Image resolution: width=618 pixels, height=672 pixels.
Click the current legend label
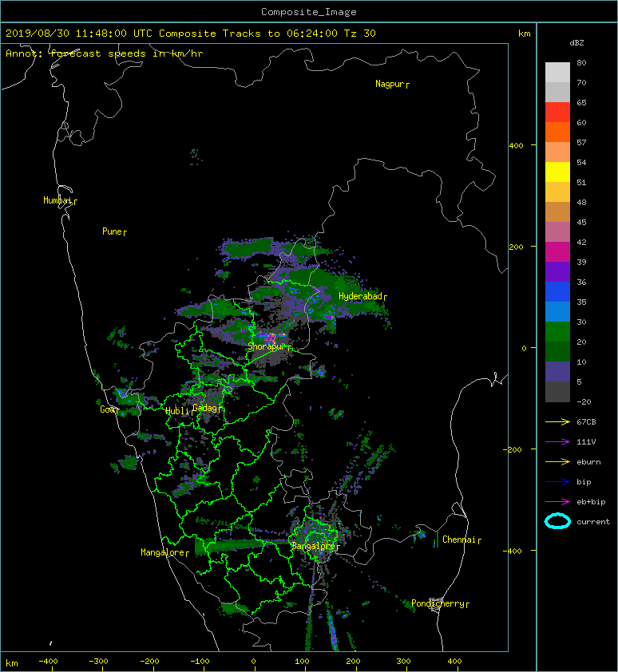[593, 522]
